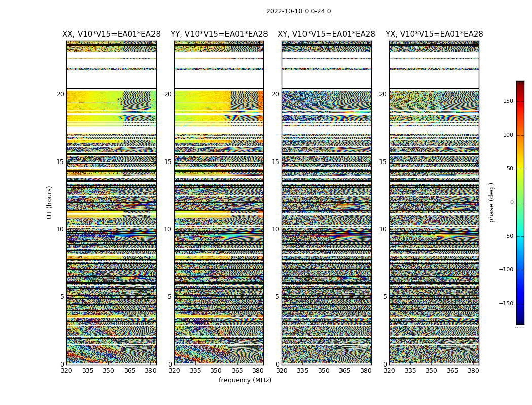Click the 5 hour tick of YX panel
Viewport: 532px width, 405px height.
(385, 297)
